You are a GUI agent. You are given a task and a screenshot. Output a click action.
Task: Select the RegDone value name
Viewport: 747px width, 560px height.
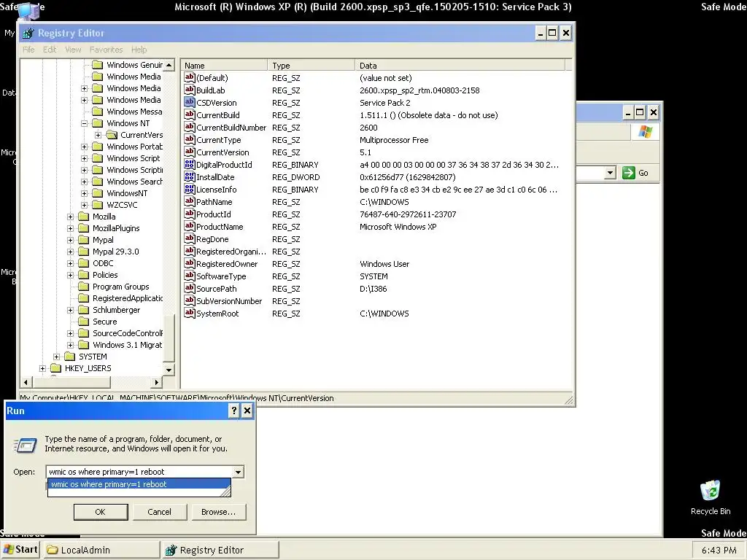click(x=212, y=239)
